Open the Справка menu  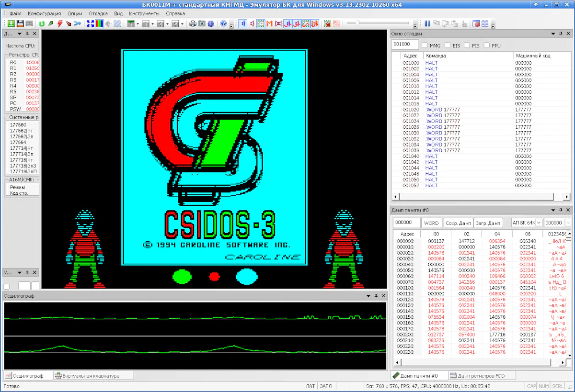pyautogui.click(x=175, y=13)
